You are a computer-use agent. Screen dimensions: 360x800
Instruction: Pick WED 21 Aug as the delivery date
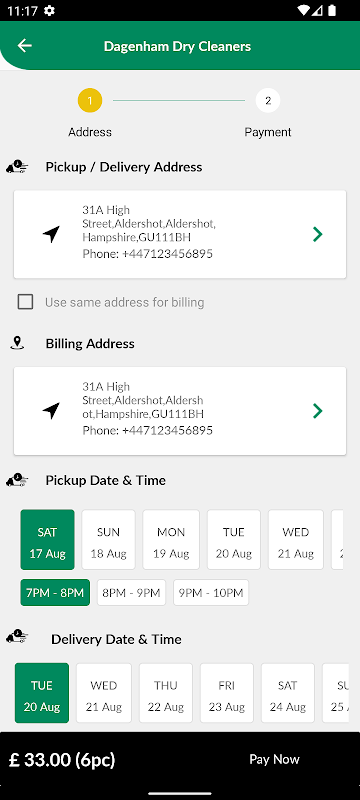[104, 693]
